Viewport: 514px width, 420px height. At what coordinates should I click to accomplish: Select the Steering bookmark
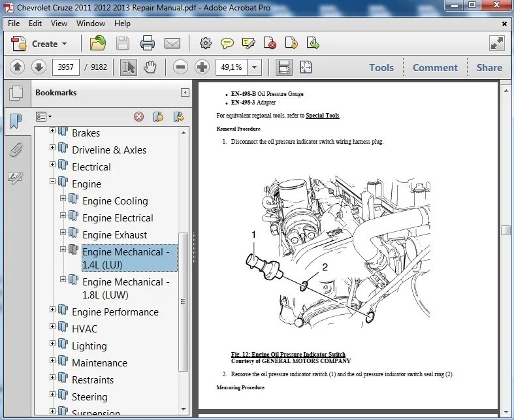tap(89, 397)
